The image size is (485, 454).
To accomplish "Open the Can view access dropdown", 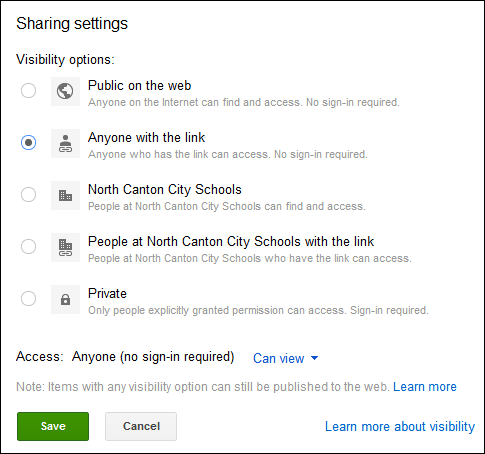I will (x=286, y=358).
